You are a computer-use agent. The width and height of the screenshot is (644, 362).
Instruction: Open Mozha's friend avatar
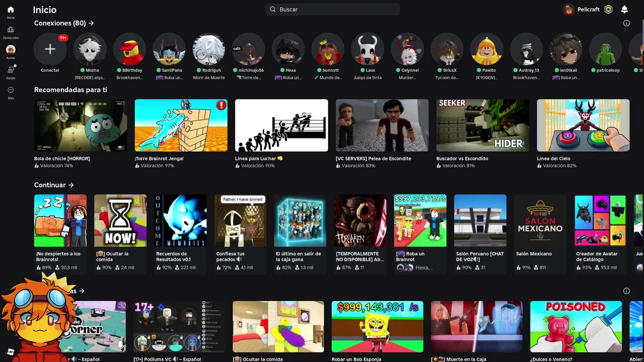(90, 49)
